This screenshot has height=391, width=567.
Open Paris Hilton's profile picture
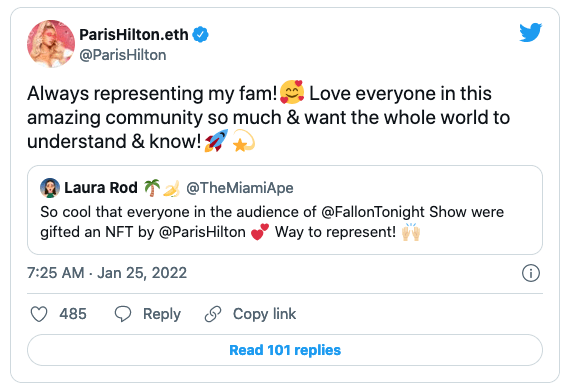pos(51,44)
